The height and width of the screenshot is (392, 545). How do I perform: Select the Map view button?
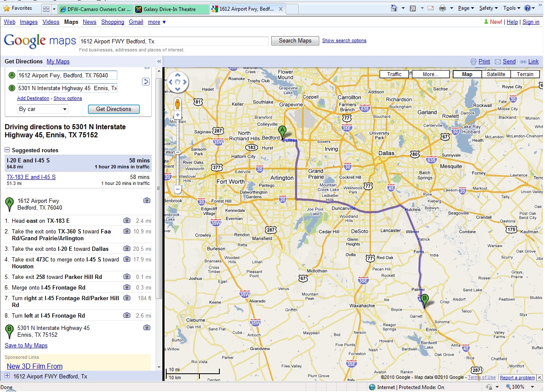coord(467,74)
